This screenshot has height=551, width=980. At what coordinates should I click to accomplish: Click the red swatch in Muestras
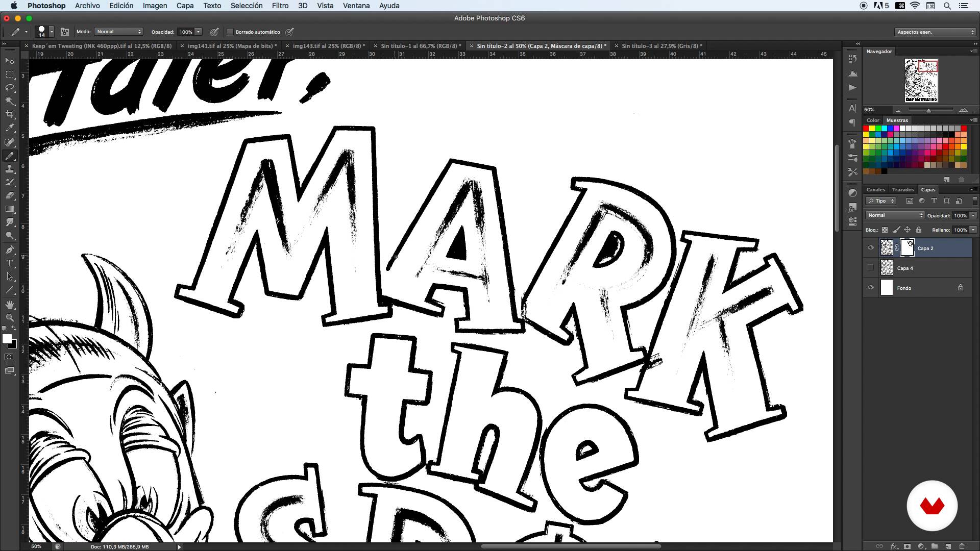click(866, 129)
